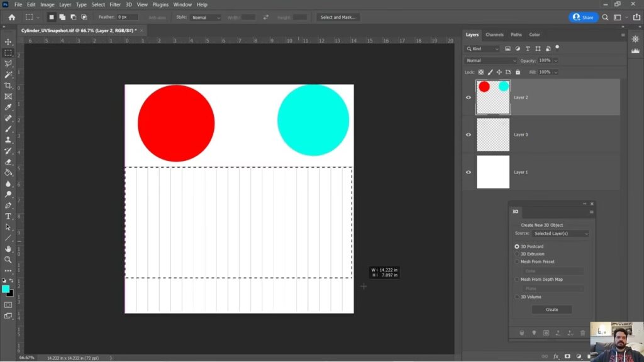Screen dimensions: 644x362
Task: Select the Move tool
Action: [x=8, y=41]
